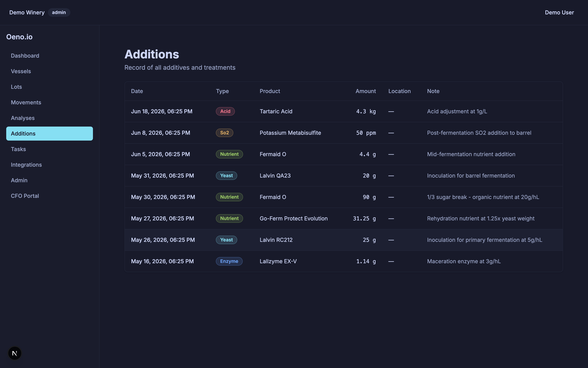
Task: Click the Enzyme type badge
Action: point(229,261)
